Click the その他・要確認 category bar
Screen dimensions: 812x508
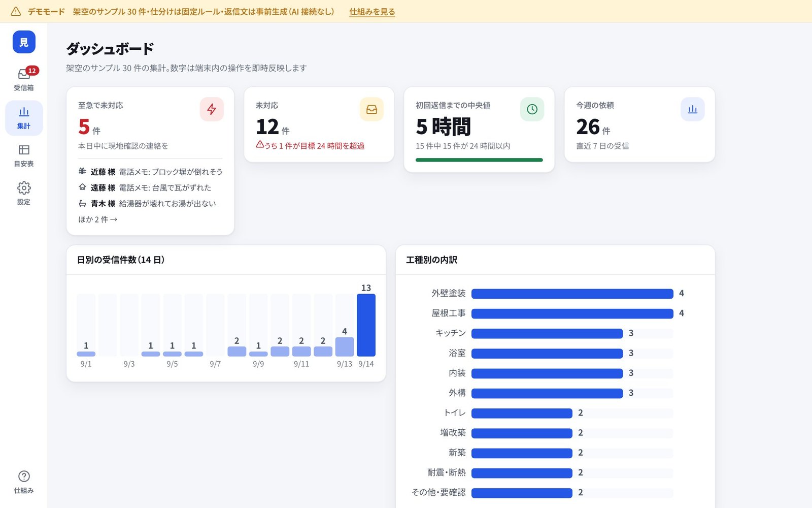click(x=522, y=493)
